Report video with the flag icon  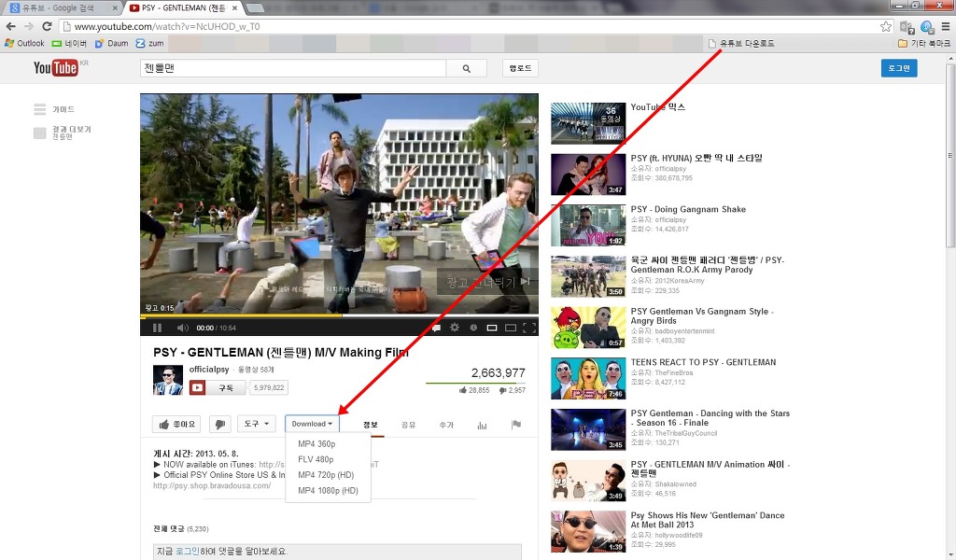[516, 425]
